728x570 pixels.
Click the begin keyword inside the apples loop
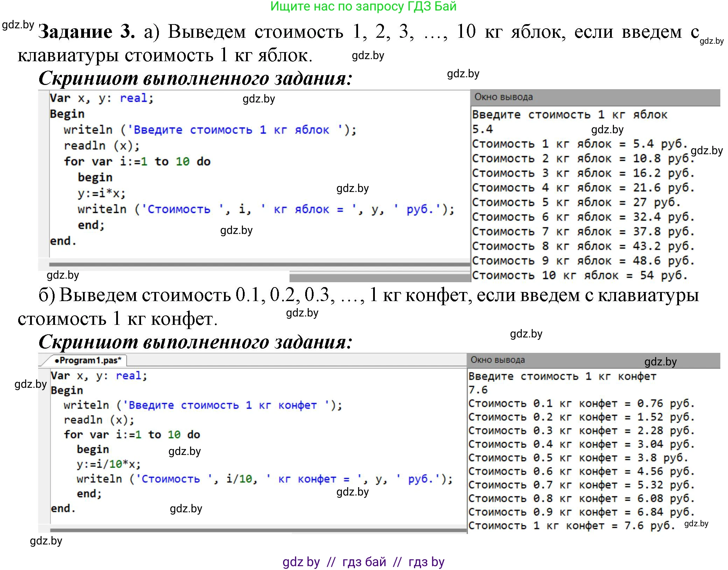click(95, 177)
